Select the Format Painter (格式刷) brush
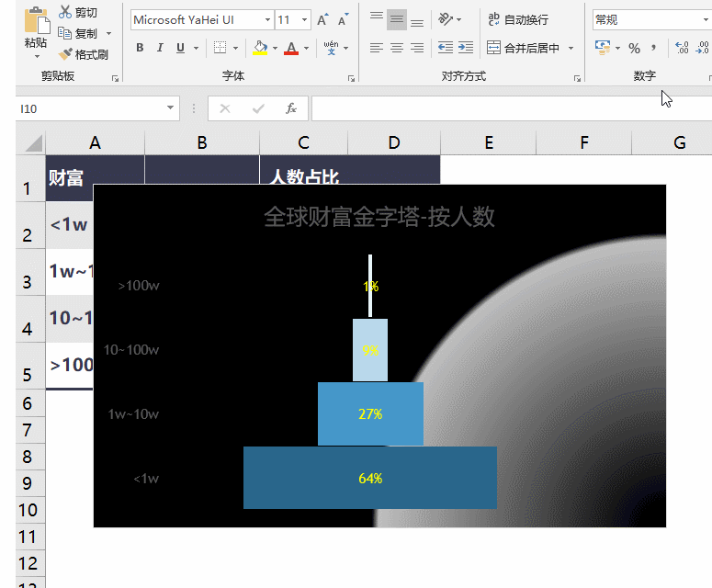Screen dimensions: 712x588 [65, 54]
